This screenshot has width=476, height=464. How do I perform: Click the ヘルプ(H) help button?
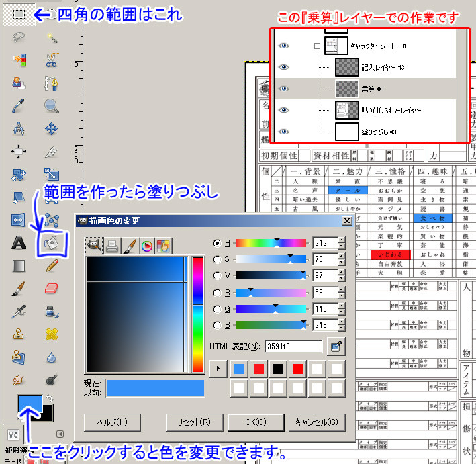(x=112, y=422)
